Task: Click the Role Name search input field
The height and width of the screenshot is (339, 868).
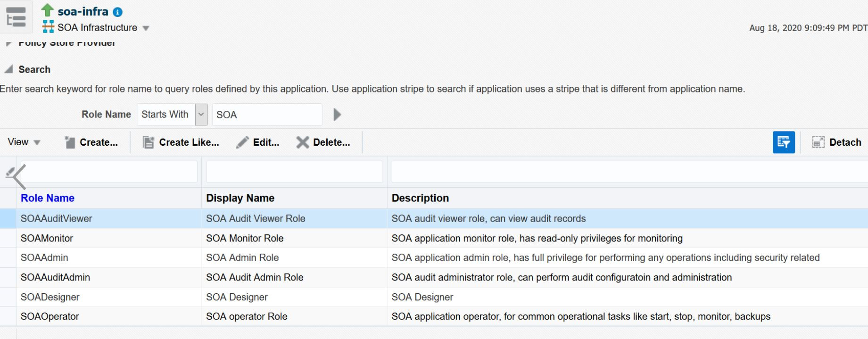Action: [x=267, y=115]
